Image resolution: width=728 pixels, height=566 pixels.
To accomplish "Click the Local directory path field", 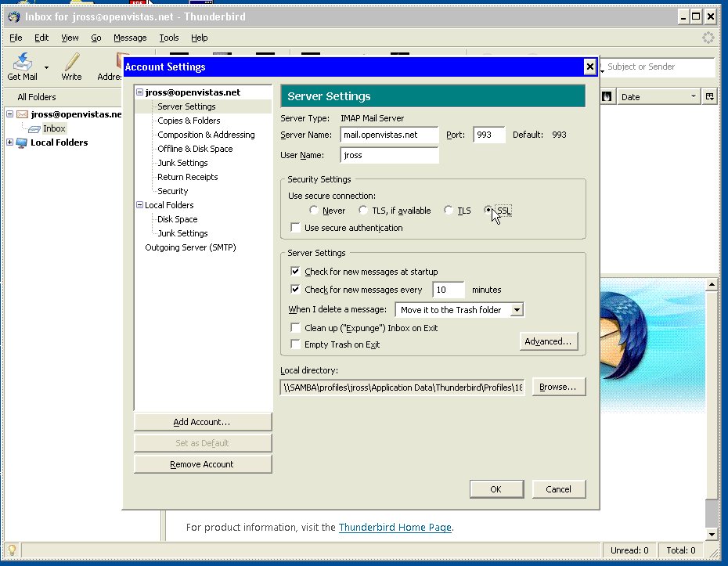I will (x=402, y=388).
